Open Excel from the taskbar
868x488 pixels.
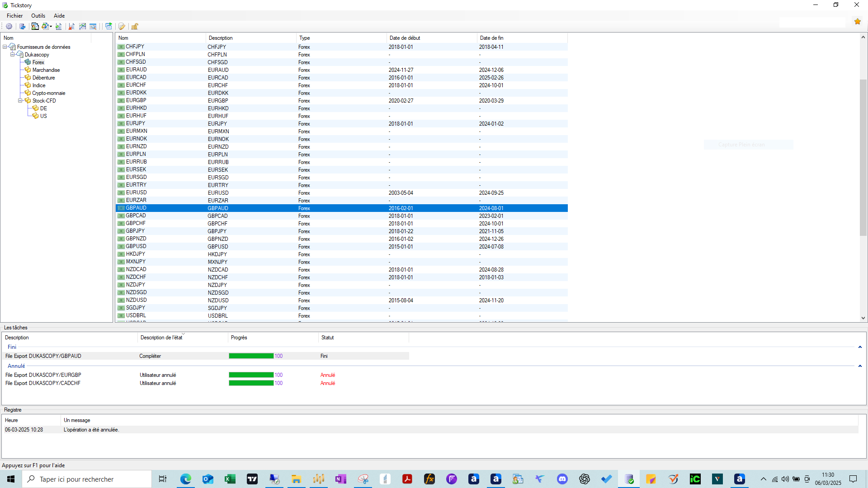tap(230, 479)
